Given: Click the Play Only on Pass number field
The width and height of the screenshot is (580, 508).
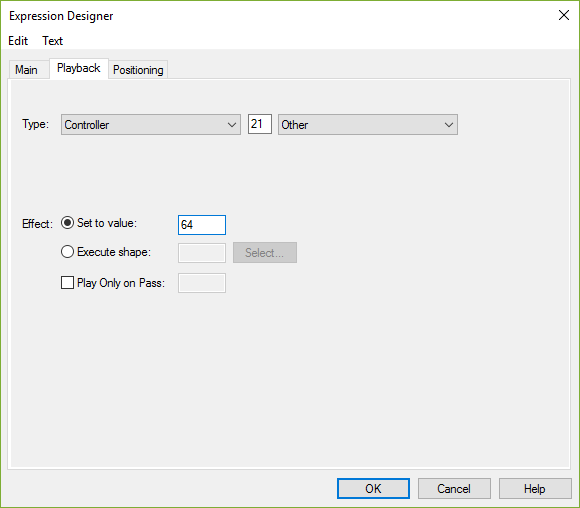Looking at the screenshot, I should point(202,283).
